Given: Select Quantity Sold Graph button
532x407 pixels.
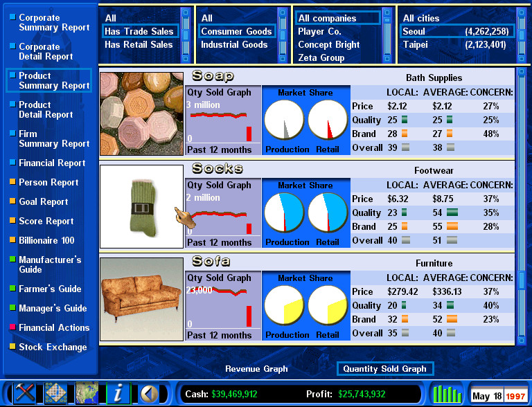Looking at the screenshot, I should pos(384,369).
